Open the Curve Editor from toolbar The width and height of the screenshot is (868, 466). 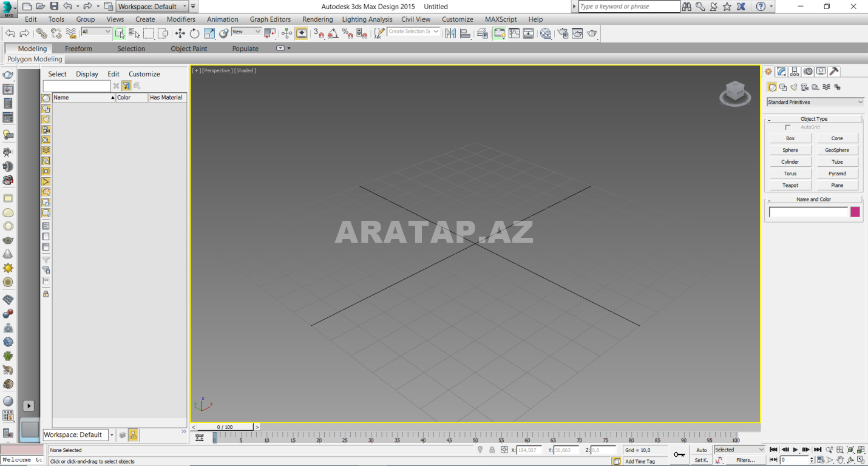[x=514, y=33]
